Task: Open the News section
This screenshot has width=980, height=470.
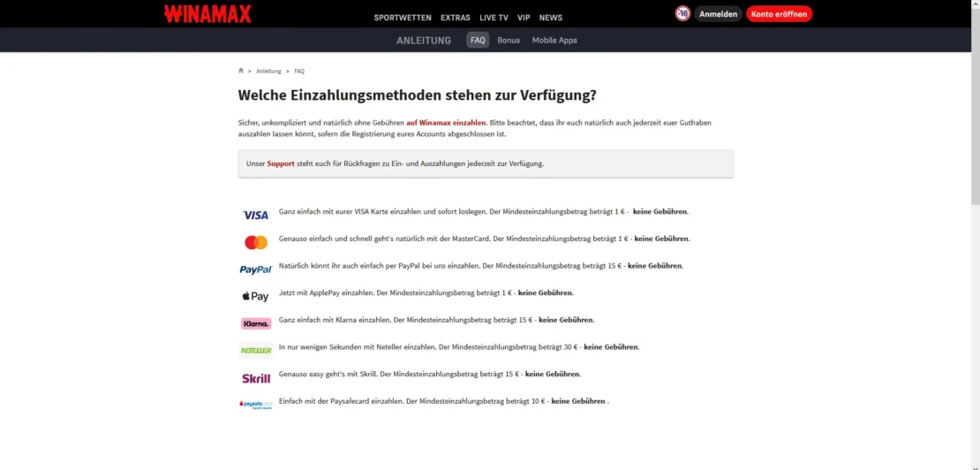Action: click(x=551, y=18)
